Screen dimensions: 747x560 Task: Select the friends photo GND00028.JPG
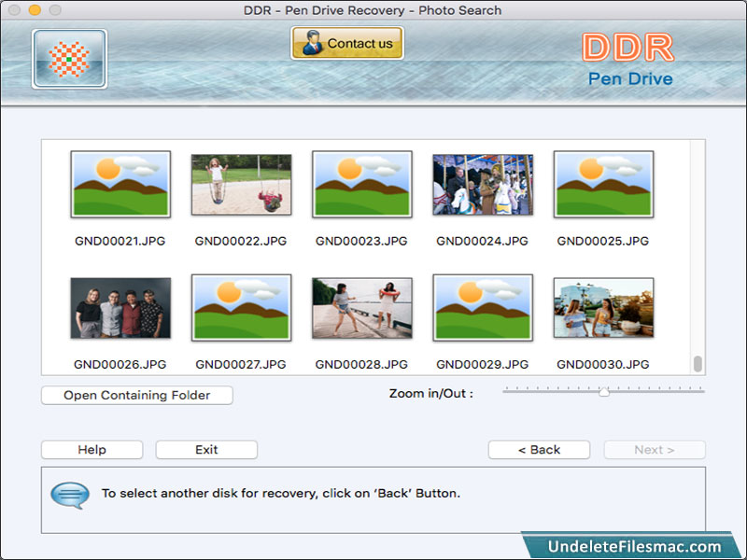coord(361,307)
